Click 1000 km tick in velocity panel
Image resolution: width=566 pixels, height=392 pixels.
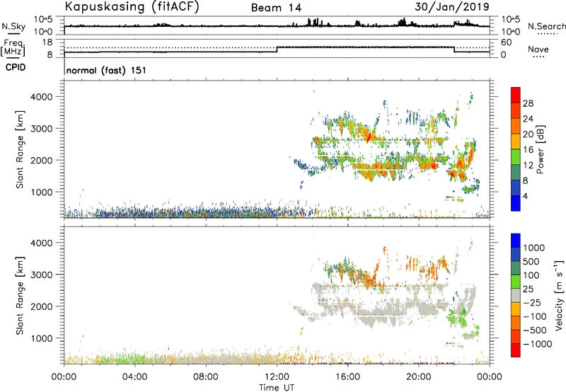coord(42,338)
